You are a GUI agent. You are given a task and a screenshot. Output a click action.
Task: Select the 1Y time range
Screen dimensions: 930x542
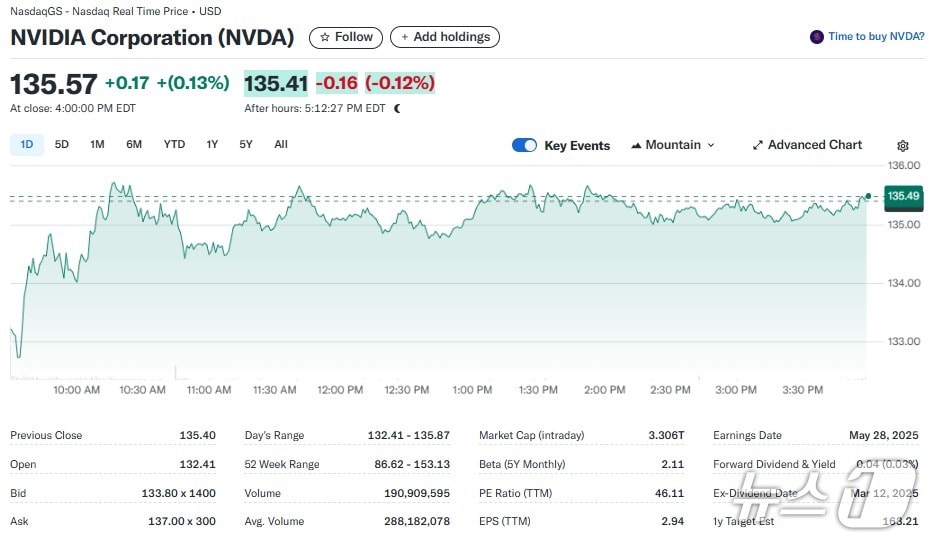click(212, 145)
